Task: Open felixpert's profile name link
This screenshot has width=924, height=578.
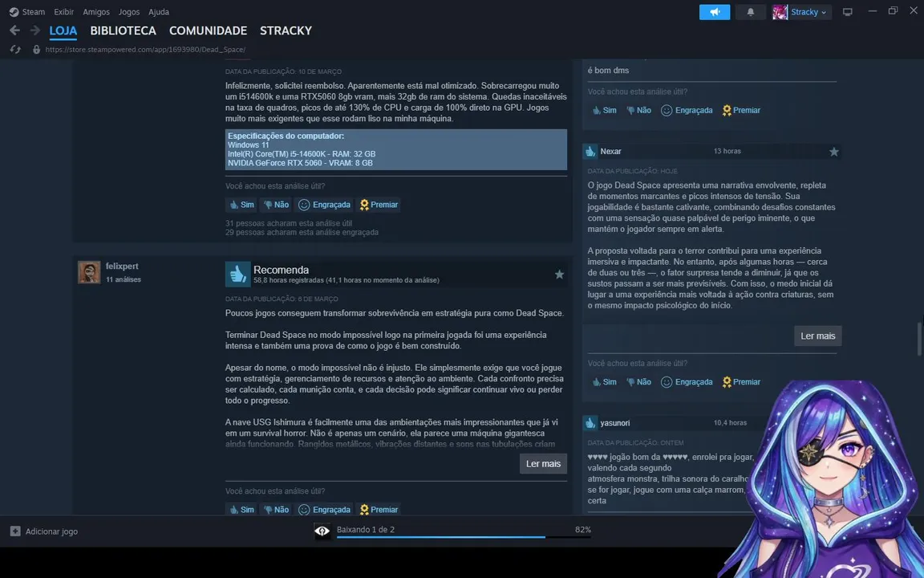Action: point(122,267)
